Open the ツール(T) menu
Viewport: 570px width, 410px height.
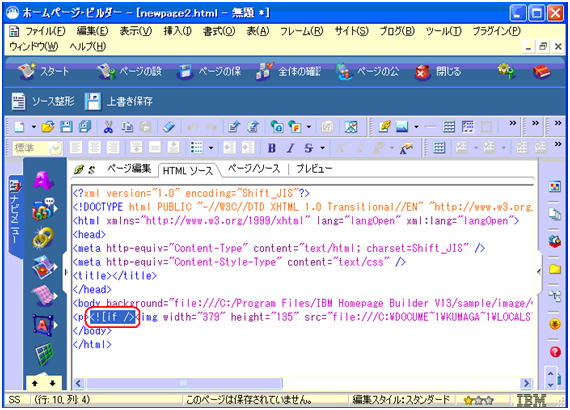[x=444, y=32]
